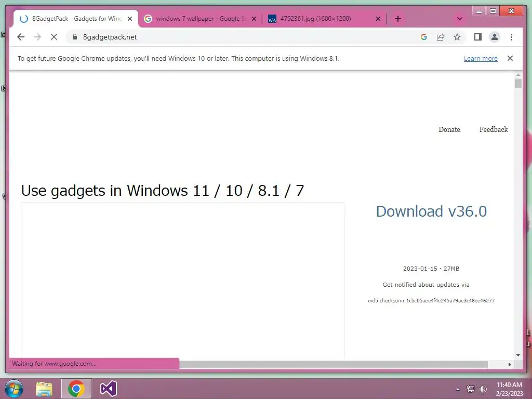Click the scroll right arrow

pyautogui.click(x=509, y=364)
